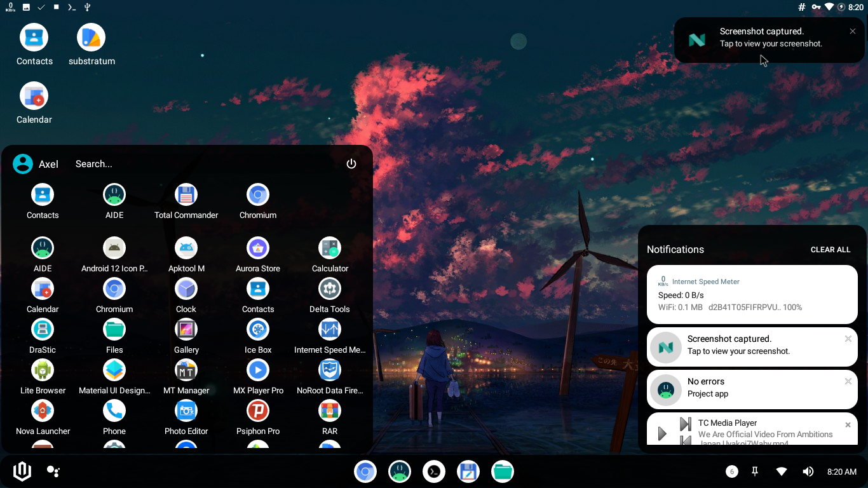Launch DraStic emulator
Screen dimensions: 868x488
(x=43, y=336)
